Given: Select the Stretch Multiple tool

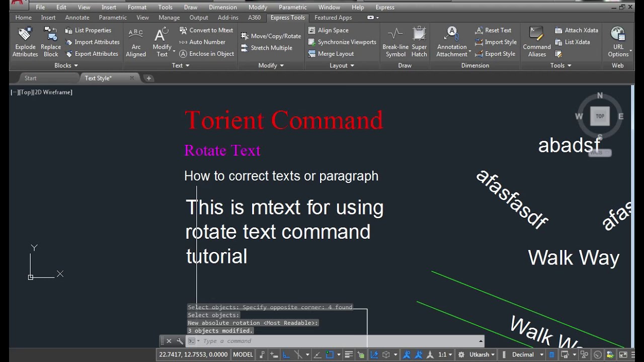Looking at the screenshot, I should click(x=266, y=48).
